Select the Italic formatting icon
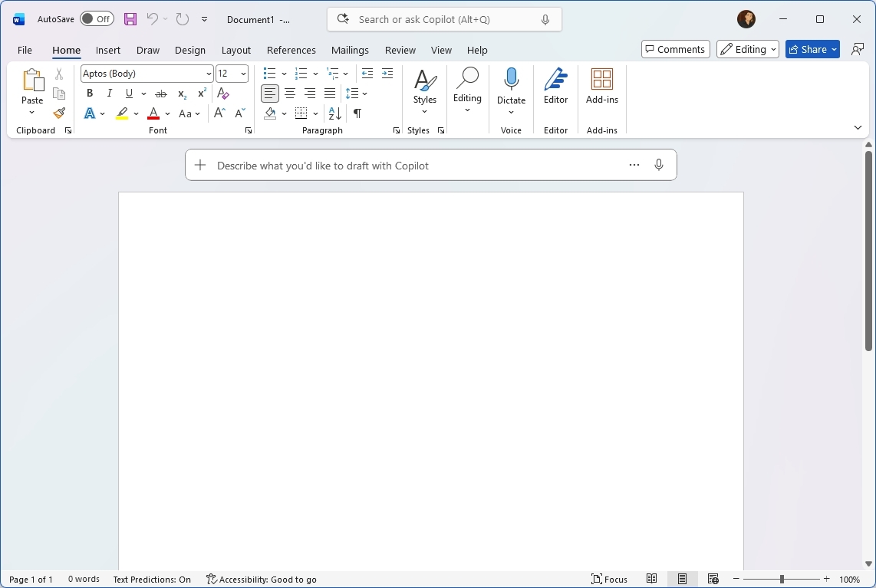 pos(109,93)
